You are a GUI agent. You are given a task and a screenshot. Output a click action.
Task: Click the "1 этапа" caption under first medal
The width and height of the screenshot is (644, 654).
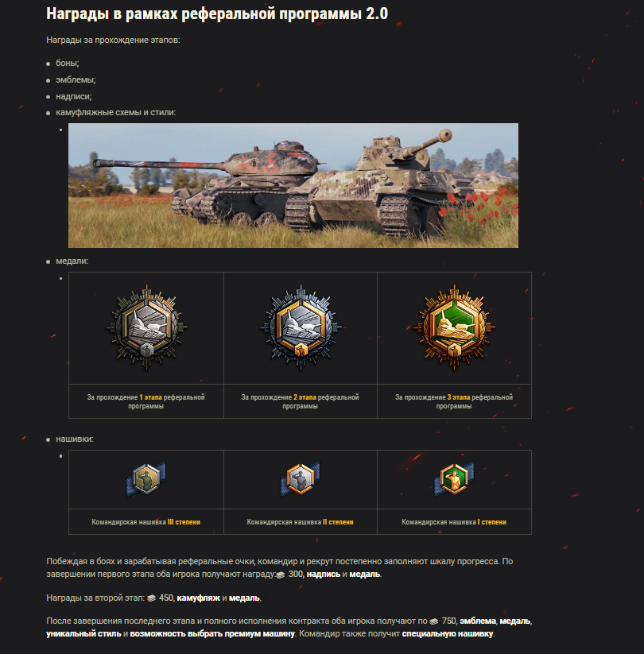(x=151, y=397)
